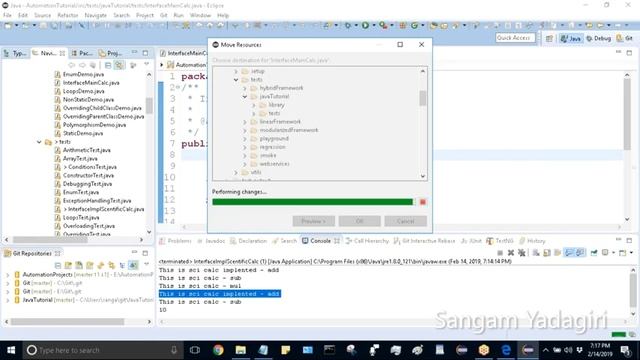The height and width of the screenshot is (360, 640).
Task: Click the green Run button in toolbar
Action: click(365, 25)
